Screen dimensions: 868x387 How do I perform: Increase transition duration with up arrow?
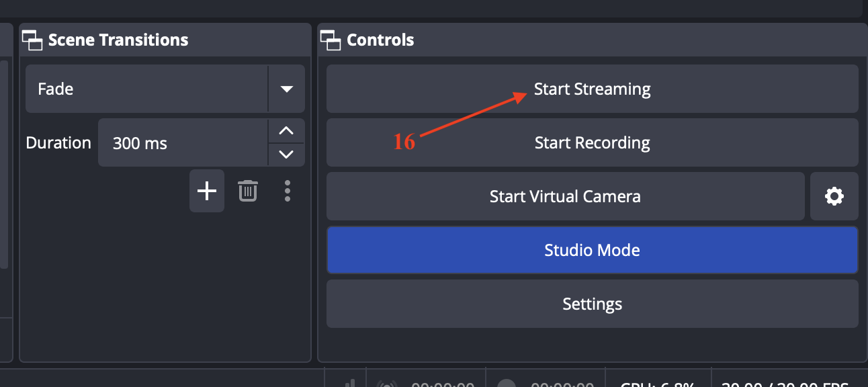click(x=286, y=130)
